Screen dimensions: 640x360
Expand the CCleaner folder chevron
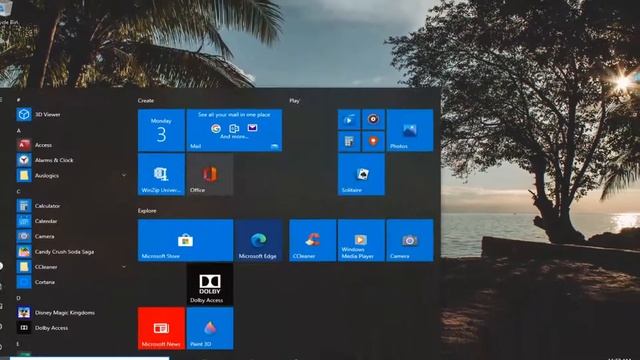click(124, 267)
